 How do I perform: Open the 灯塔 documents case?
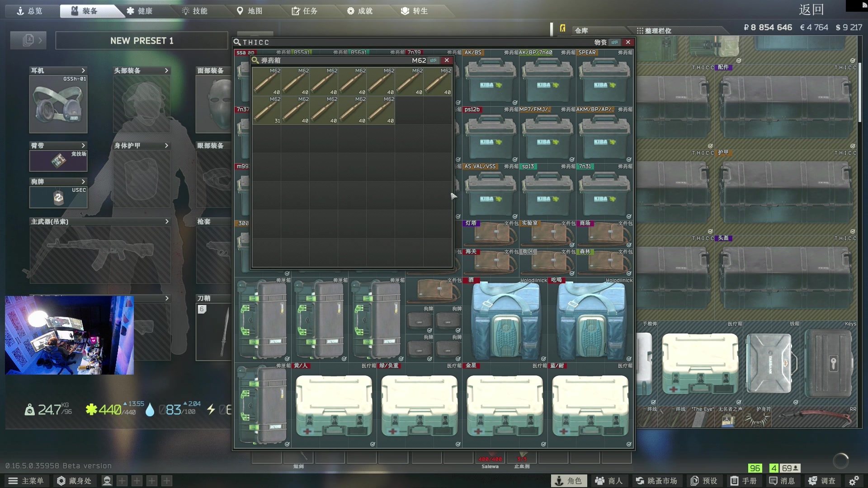[491, 235]
